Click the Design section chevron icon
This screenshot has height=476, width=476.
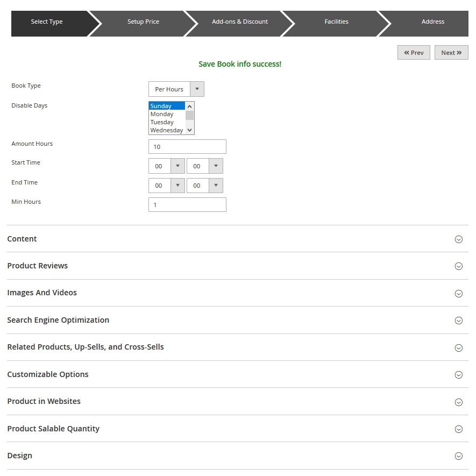click(458, 456)
